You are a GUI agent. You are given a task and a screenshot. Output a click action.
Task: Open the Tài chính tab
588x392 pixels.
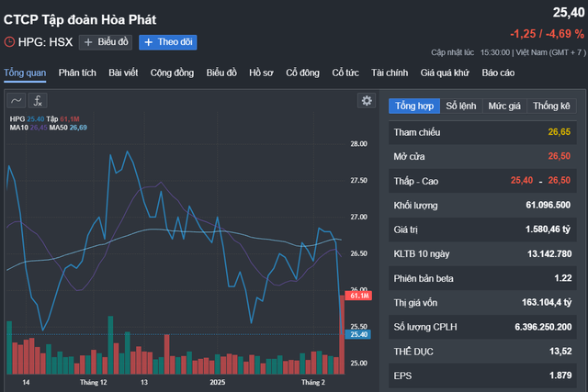(390, 72)
